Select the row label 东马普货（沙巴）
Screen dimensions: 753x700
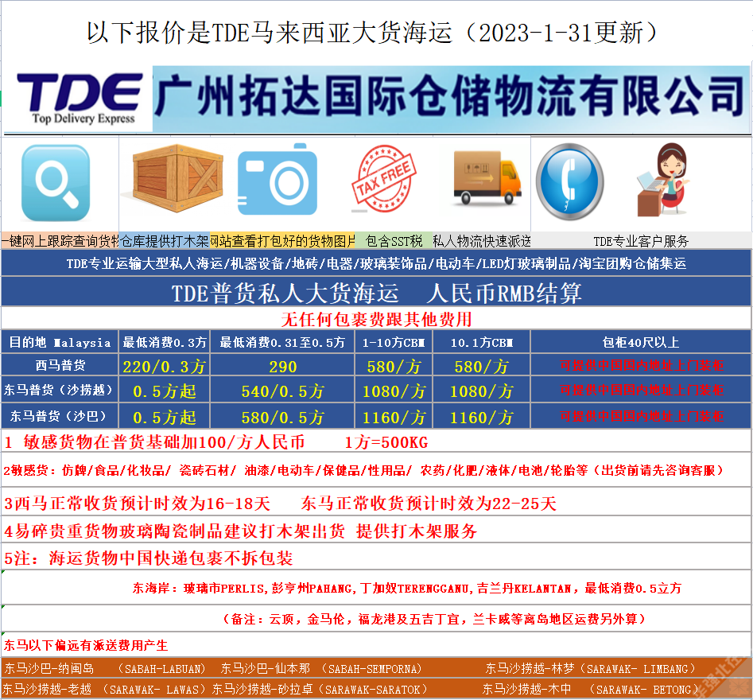(60, 415)
